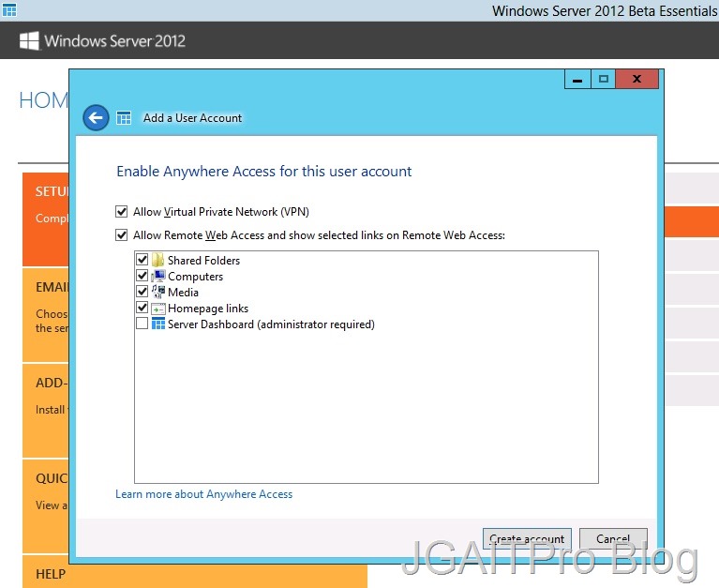Uncheck the Shared Folders checkbox
Viewport: 719px width, 588px height.
(142, 260)
